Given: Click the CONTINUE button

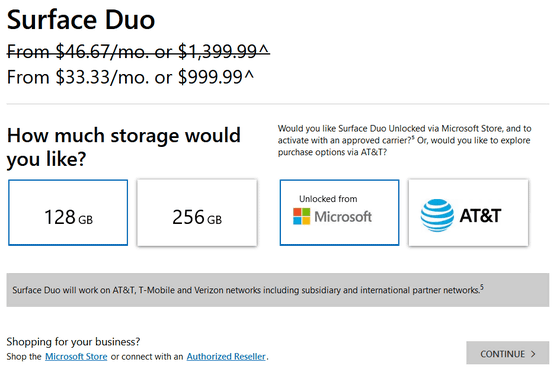Looking at the screenshot, I should [x=508, y=353].
